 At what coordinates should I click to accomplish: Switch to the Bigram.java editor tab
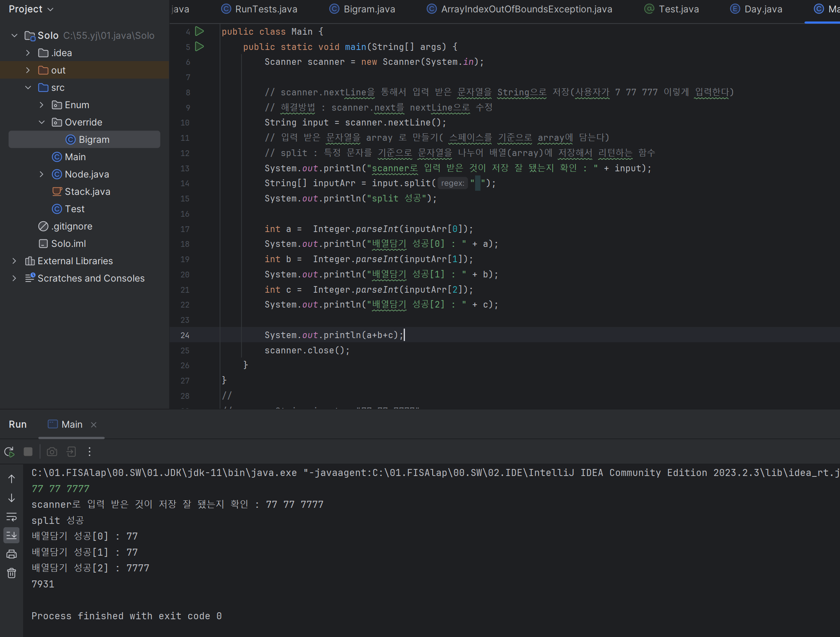click(369, 9)
